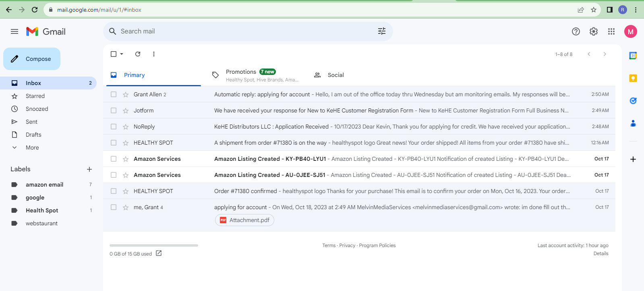This screenshot has width=644, height=291.
Task: Reload the browser page
Action: (35, 10)
